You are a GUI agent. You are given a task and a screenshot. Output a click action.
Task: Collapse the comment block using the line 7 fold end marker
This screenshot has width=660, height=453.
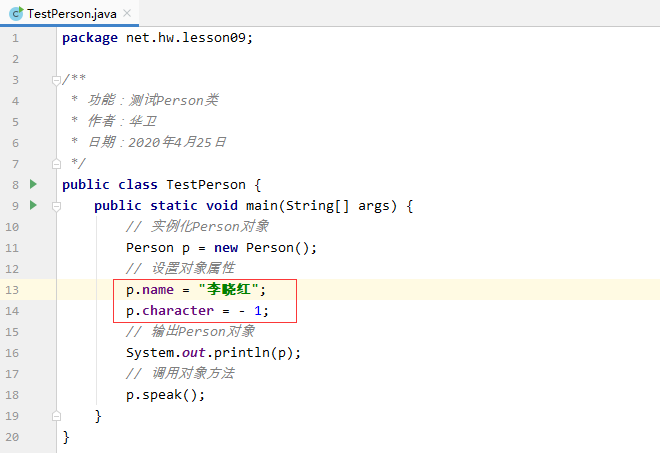tap(56, 164)
